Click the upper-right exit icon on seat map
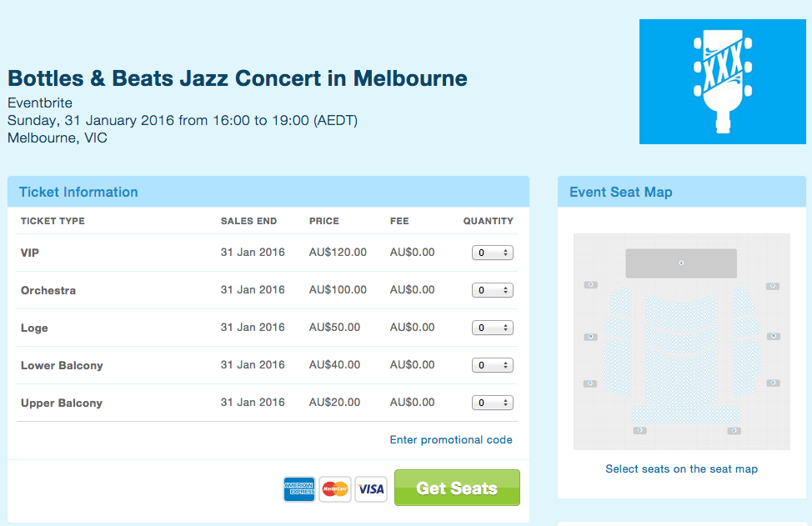Viewport: 812px width, 526px height. [x=773, y=286]
